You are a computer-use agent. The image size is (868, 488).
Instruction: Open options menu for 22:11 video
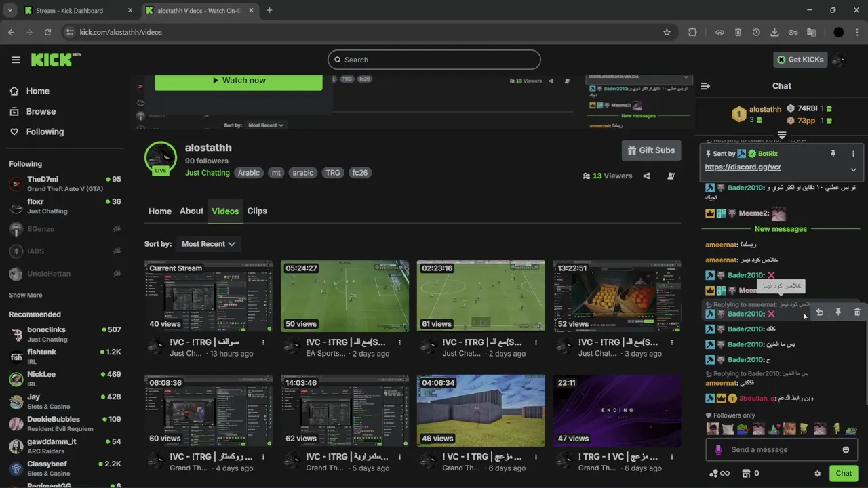pyautogui.click(x=672, y=457)
